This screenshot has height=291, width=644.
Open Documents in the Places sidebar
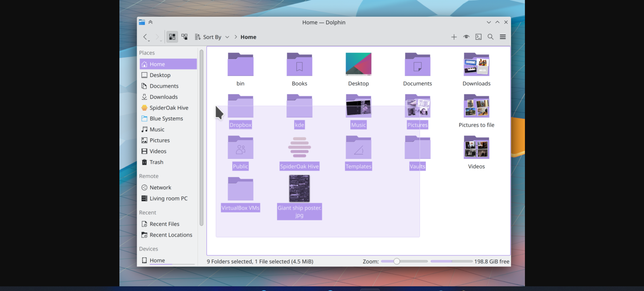coord(168,86)
